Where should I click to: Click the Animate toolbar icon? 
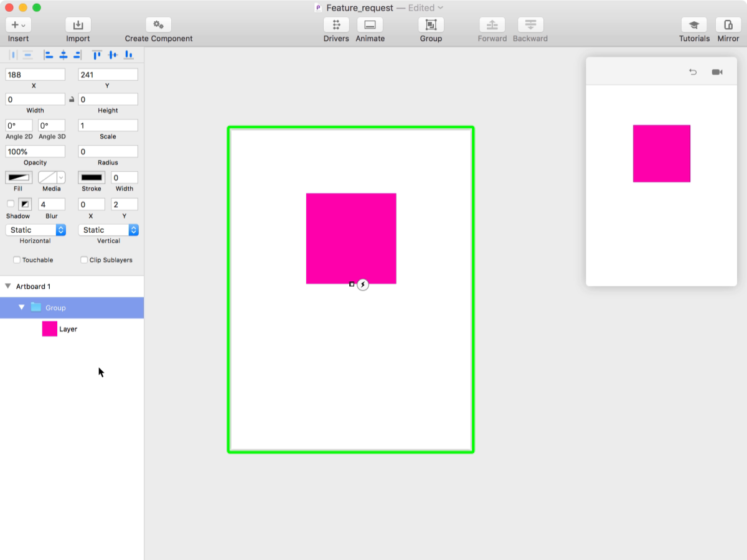[370, 25]
